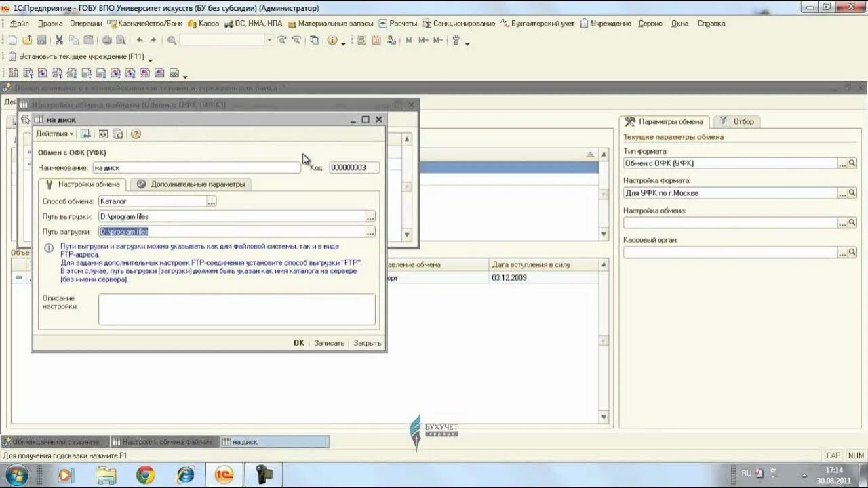Screen dimensions: 868x488
Task: Click the save diskette icon in toolbar
Action: [41, 41]
